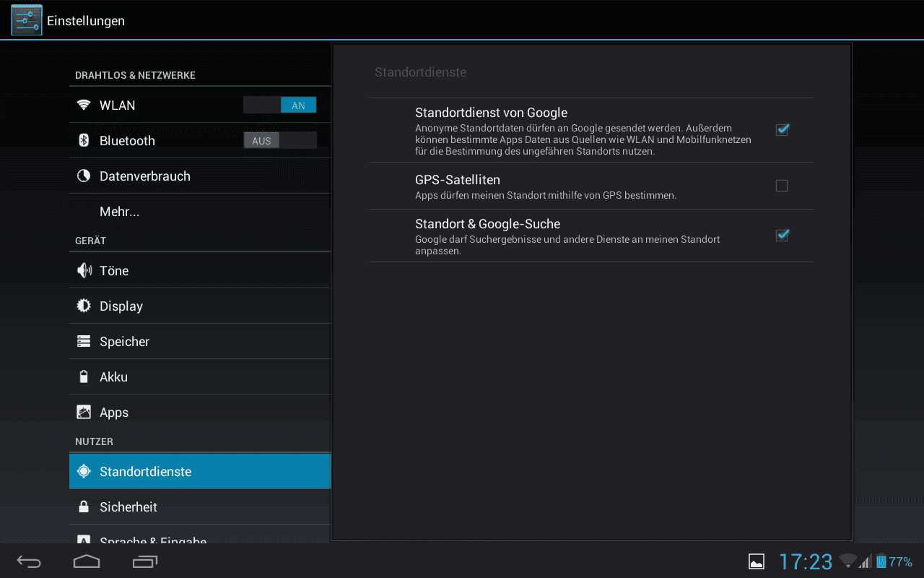Tap the Recent apps navigation button
The height and width of the screenshot is (578, 924).
(145, 561)
